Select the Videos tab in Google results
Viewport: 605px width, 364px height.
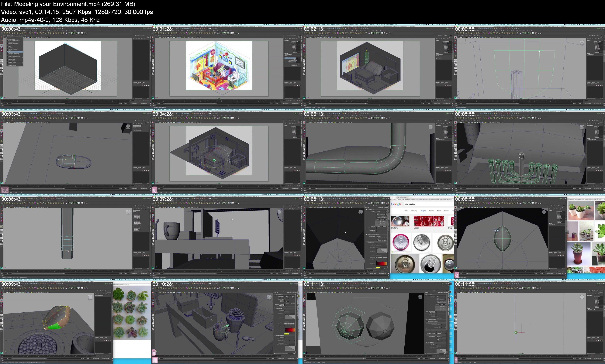pos(431,211)
